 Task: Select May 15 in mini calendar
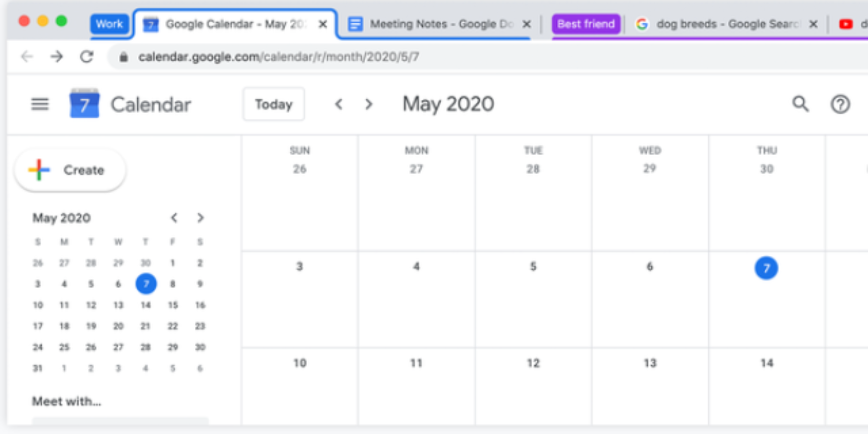tap(173, 305)
